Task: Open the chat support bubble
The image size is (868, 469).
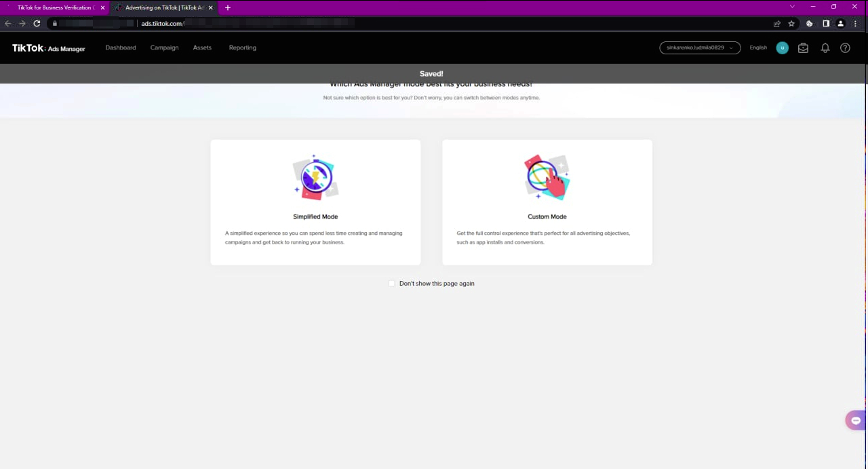Action: point(856,420)
